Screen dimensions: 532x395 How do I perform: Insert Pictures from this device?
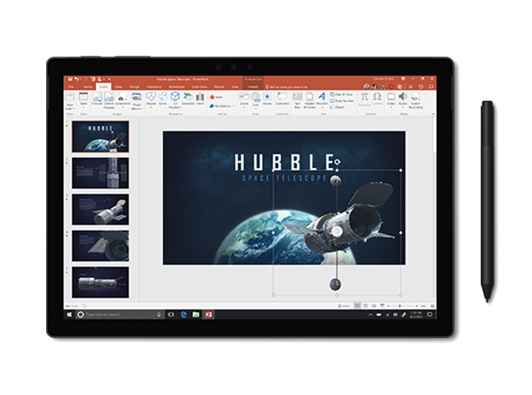tap(97, 99)
